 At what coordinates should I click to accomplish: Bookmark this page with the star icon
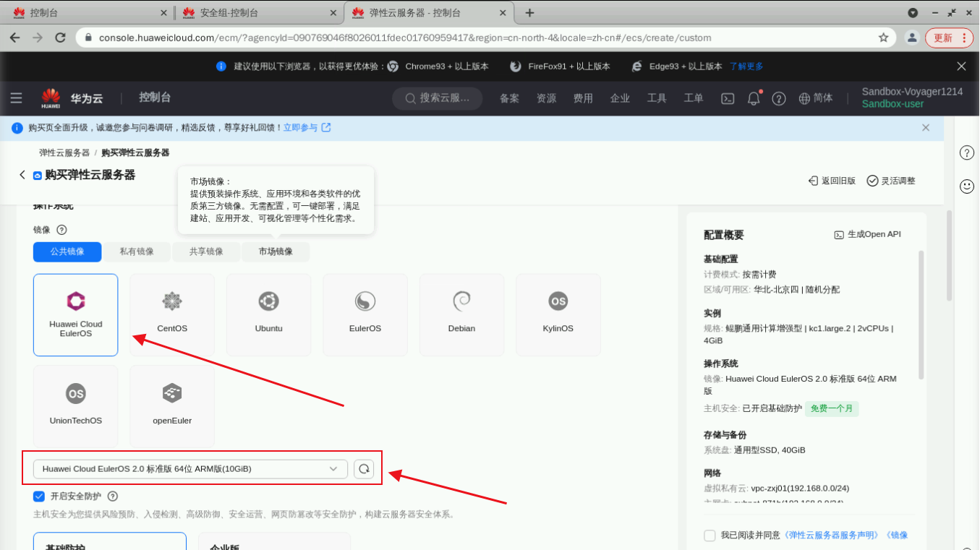[883, 38]
